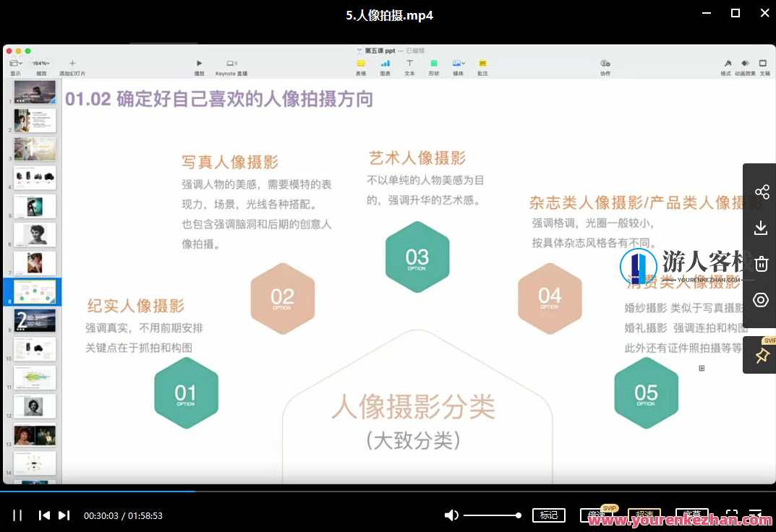
Task: Add a comment with the 批注 tool
Action: point(482,64)
